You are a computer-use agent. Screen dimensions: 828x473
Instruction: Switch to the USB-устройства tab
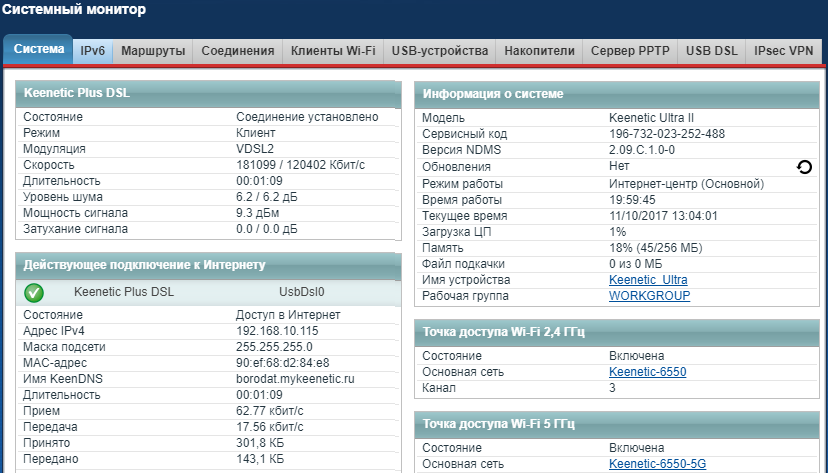(x=440, y=50)
